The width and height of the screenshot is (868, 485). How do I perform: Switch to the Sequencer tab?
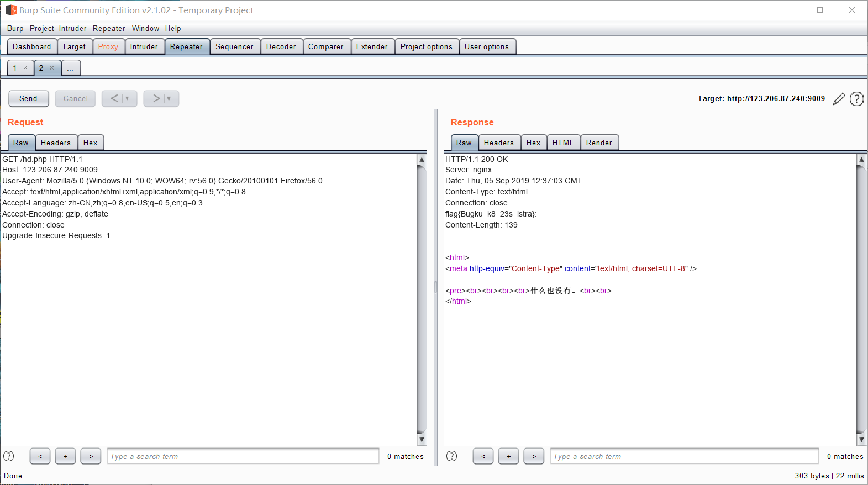tap(235, 47)
